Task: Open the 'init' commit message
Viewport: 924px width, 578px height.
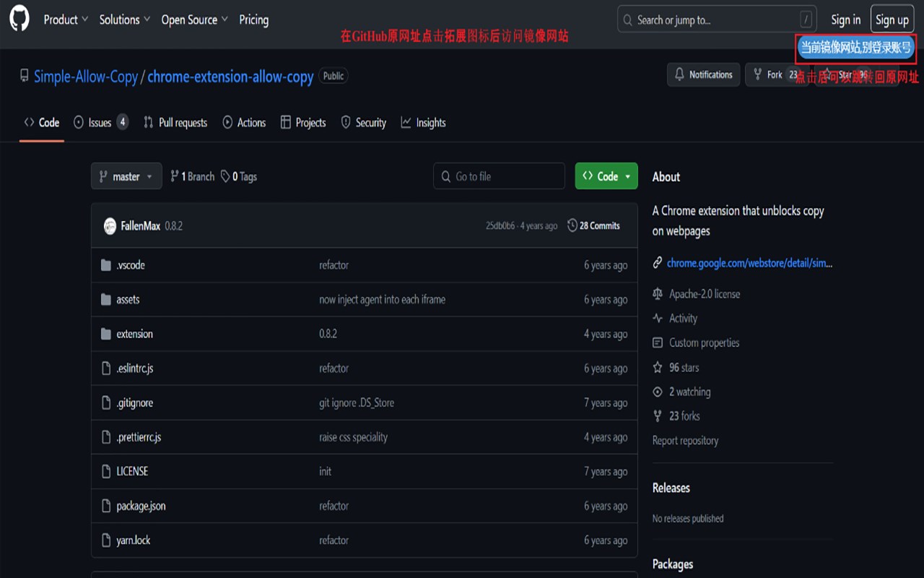Action: [325, 471]
